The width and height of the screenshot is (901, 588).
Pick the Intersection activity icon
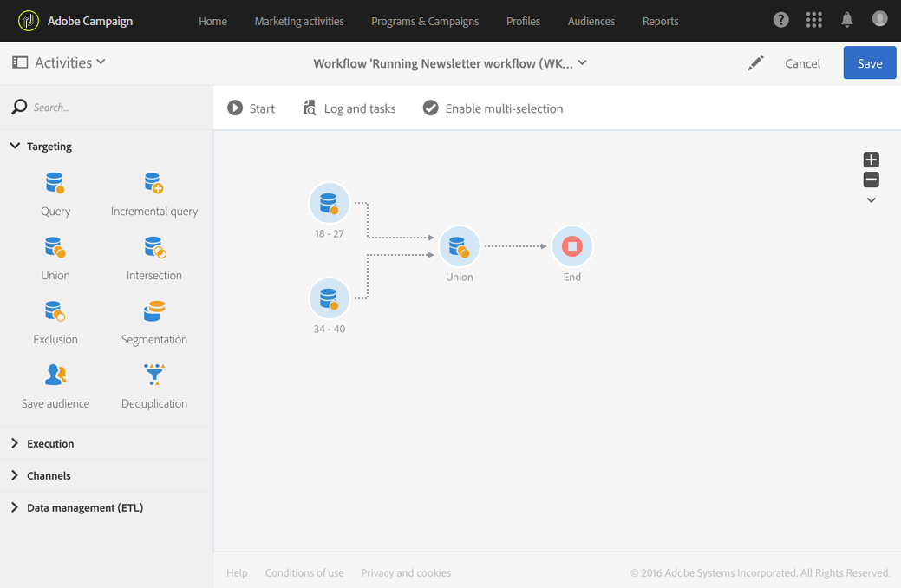pyautogui.click(x=154, y=248)
